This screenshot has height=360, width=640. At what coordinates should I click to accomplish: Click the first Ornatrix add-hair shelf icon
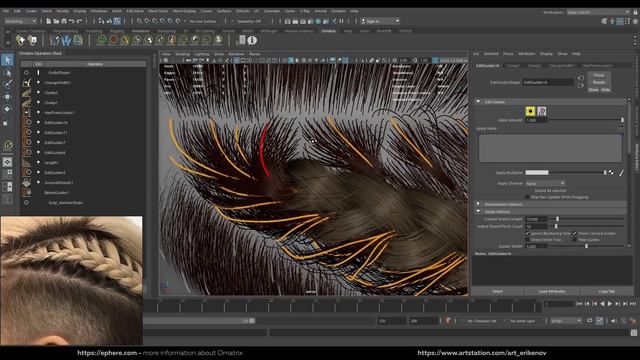tap(20, 40)
